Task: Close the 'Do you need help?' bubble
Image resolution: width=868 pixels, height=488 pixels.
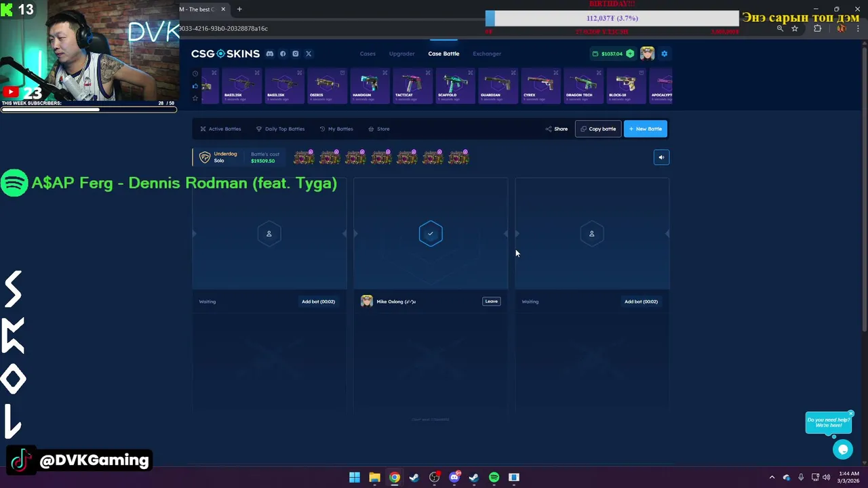Action: 850,413
